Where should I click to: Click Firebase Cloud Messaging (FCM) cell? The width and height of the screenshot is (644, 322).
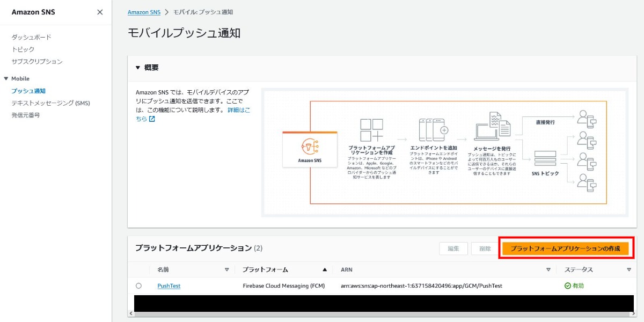click(283, 286)
